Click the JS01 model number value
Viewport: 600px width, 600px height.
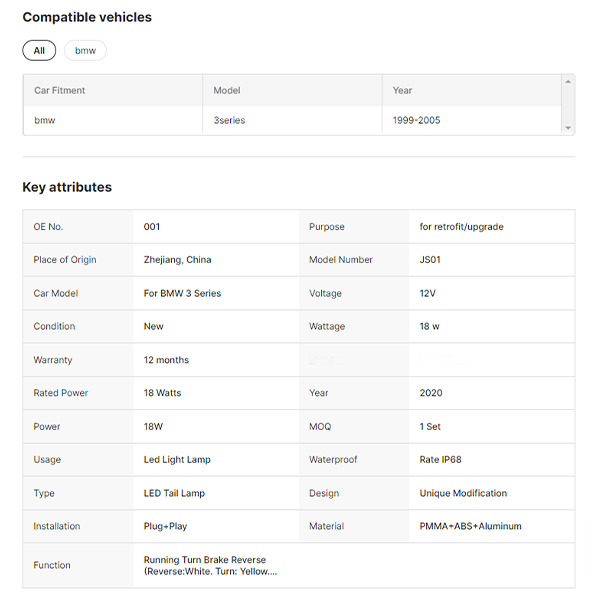click(430, 260)
